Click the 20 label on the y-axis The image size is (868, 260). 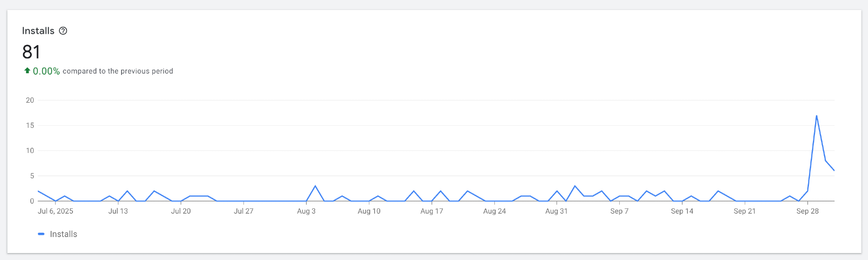pyautogui.click(x=30, y=100)
